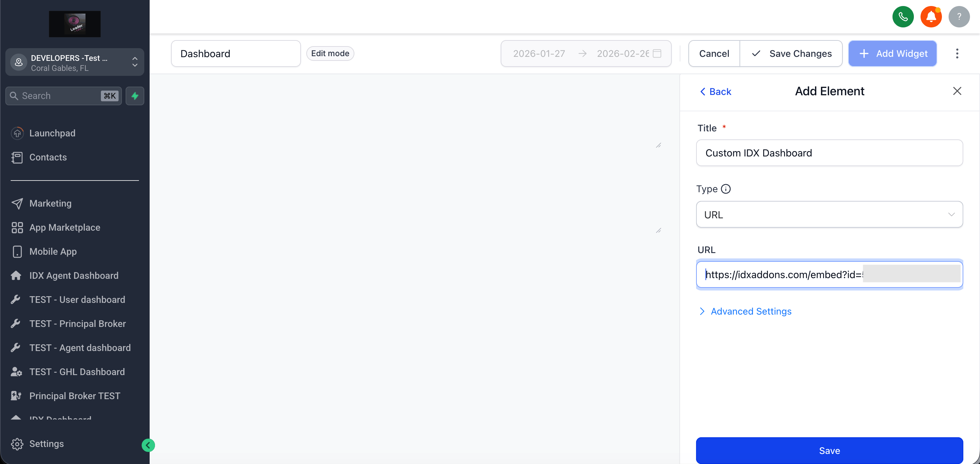Open the date range calendar icon
Viewport: 980px width, 464px height.
pos(657,53)
